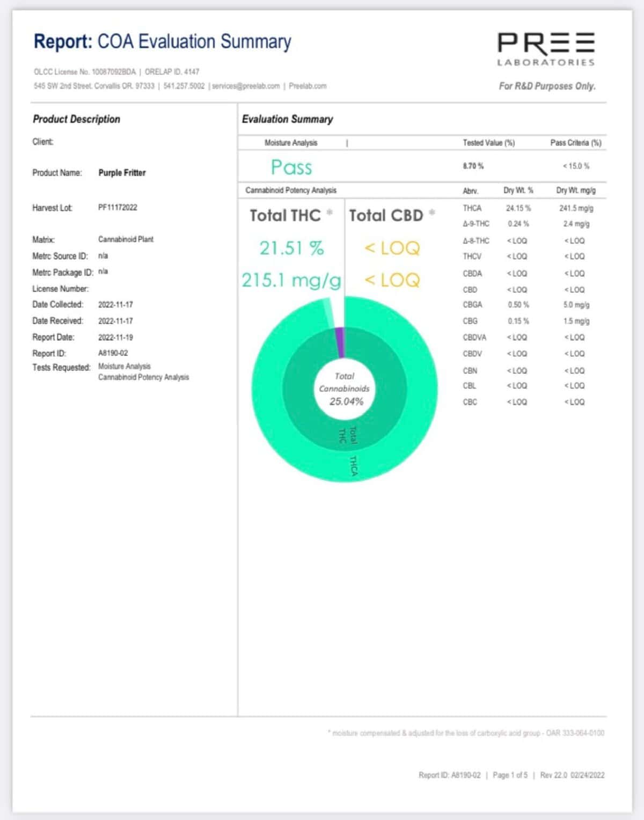Click the Total THC label on the inner ring
Viewport: 644px width, 820px height.
point(347,435)
